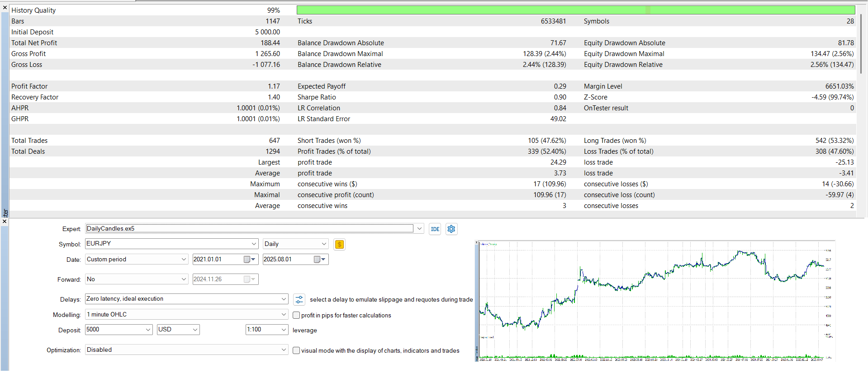Click Equity Drawdown Relative value 2.56% (134.47)

coord(832,65)
